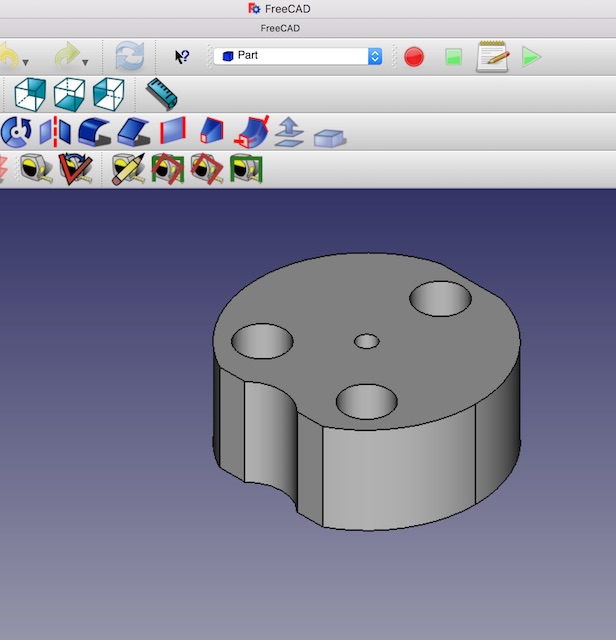
Task: Pick the Chamfer tool
Action: (133, 132)
